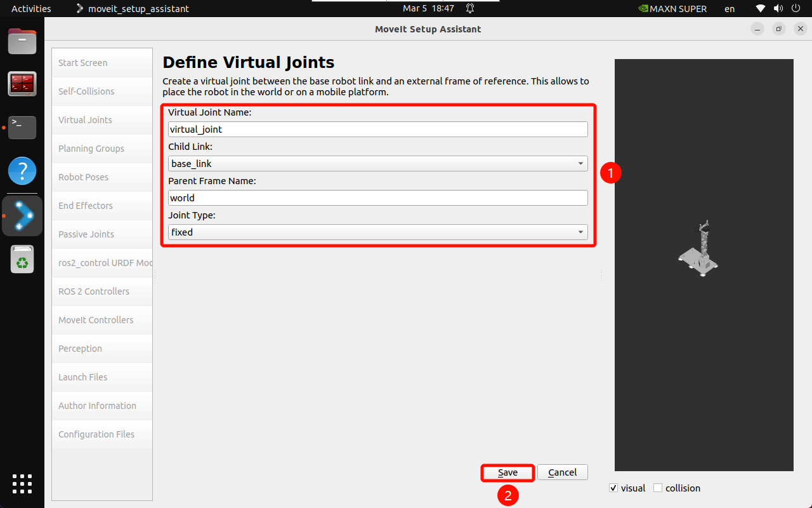Switch to the End Effectors tab
Image resolution: width=812 pixels, height=508 pixels.
click(x=102, y=206)
